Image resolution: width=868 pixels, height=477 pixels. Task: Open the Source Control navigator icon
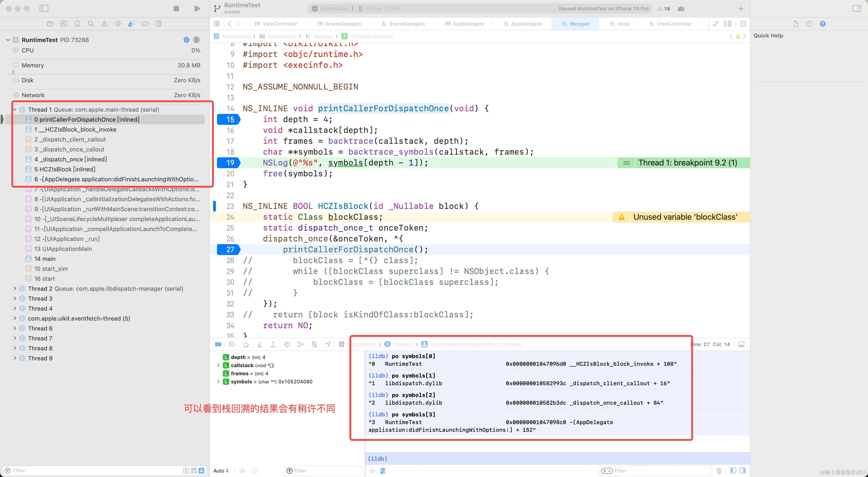[64, 24]
